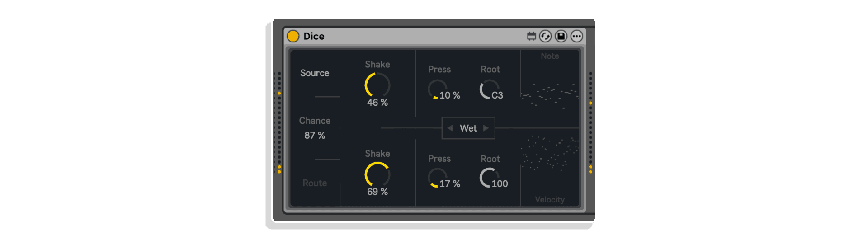
Task: Click the 69 % Shake value text
Action: coord(377,192)
